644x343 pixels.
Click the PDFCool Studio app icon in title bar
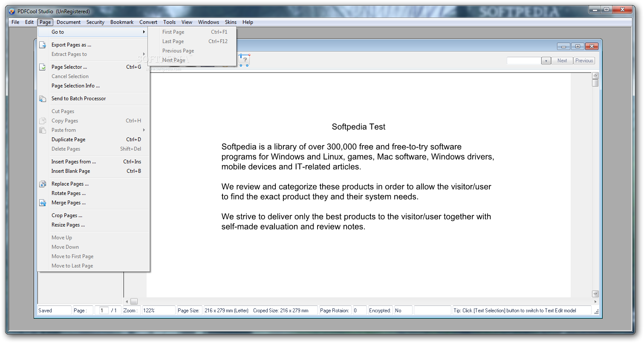(12, 12)
